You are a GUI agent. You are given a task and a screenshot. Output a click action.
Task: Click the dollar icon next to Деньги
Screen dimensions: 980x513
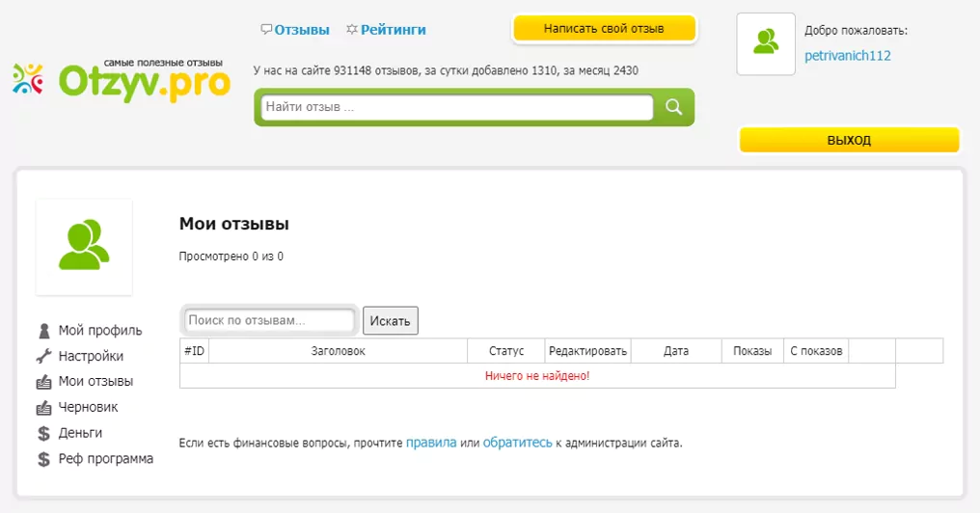43,433
